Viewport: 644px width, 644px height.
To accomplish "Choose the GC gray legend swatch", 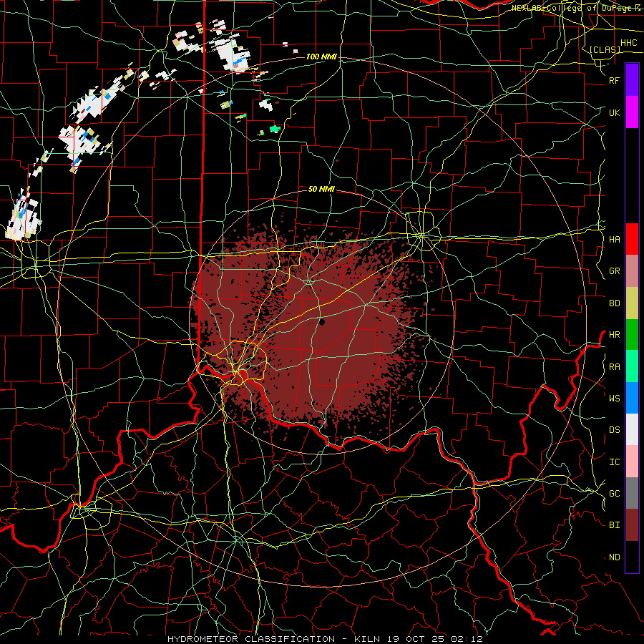I will (632, 493).
